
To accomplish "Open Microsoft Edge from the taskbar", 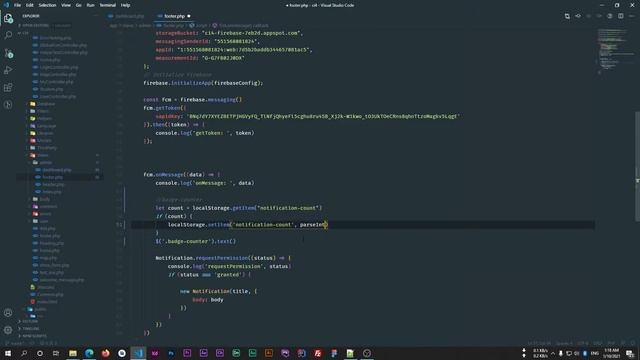I will coord(89,353).
